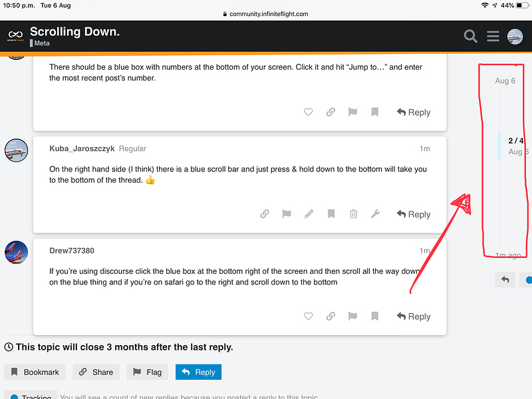Image resolution: width=532 pixels, height=399 pixels.
Task: Copy link of Kuba_Jaroszczyk's post
Action: pos(265,213)
